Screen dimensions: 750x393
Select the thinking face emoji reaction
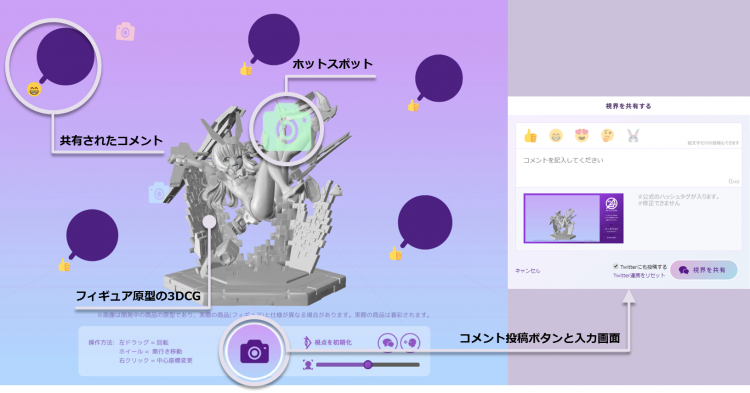(x=607, y=136)
